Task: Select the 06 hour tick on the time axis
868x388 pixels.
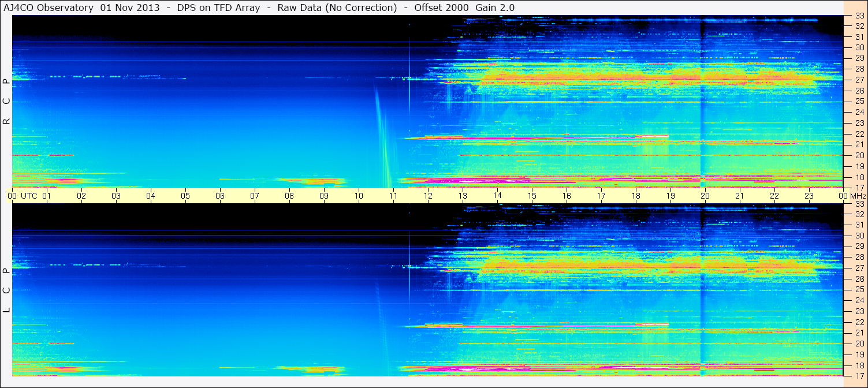Action: pyautogui.click(x=220, y=196)
